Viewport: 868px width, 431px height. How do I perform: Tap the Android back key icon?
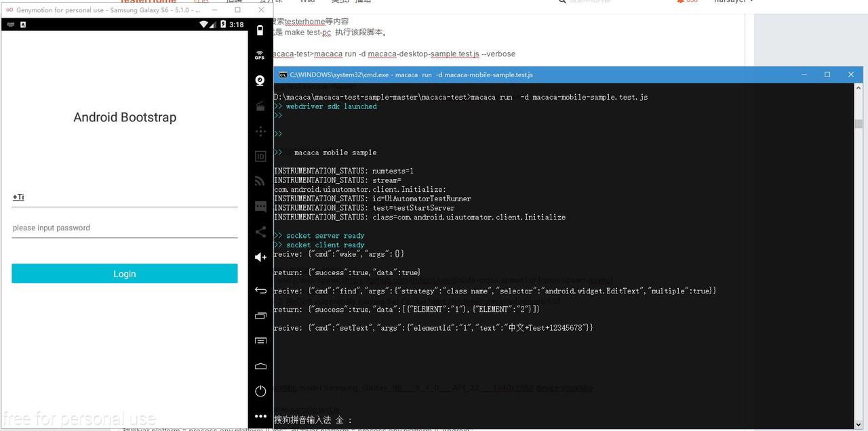point(260,290)
